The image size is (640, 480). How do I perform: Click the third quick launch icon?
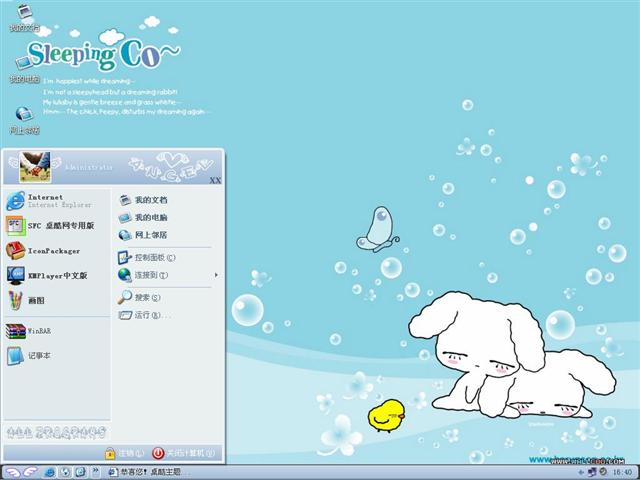pos(80,473)
